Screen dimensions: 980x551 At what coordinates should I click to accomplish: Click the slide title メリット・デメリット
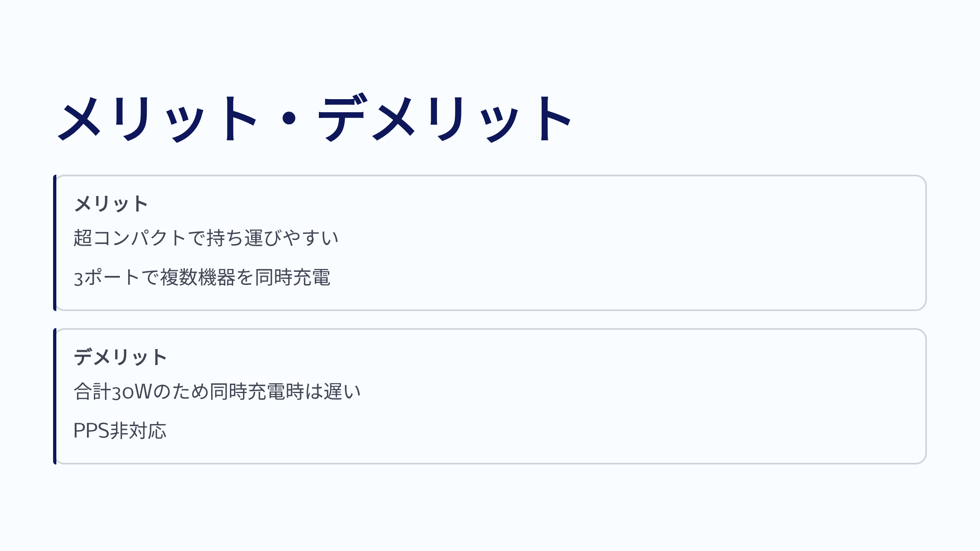pyautogui.click(x=315, y=118)
